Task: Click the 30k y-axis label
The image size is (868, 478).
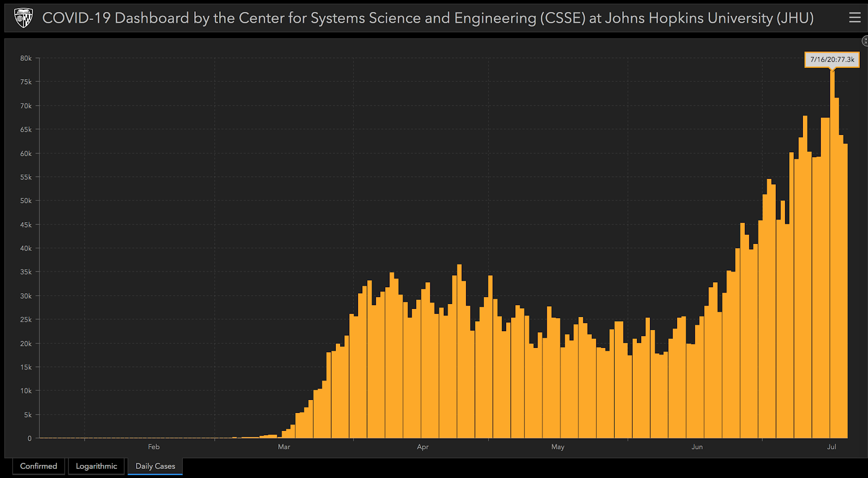Action: (x=26, y=296)
